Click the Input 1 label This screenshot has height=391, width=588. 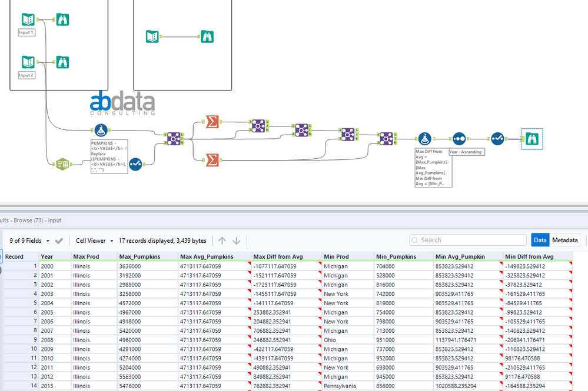pos(26,32)
